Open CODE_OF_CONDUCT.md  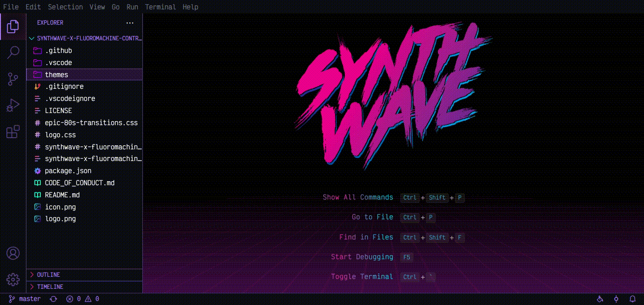(85, 183)
